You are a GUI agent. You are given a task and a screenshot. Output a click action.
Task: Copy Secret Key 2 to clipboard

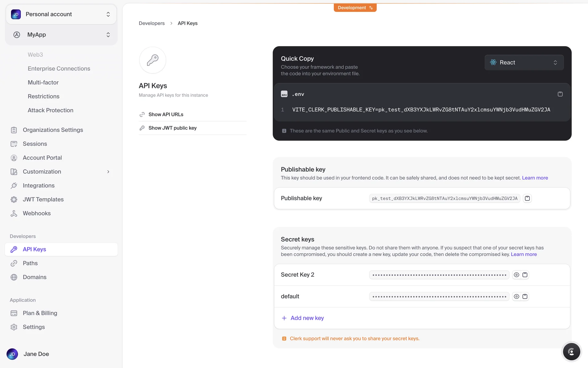tap(525, 275)
